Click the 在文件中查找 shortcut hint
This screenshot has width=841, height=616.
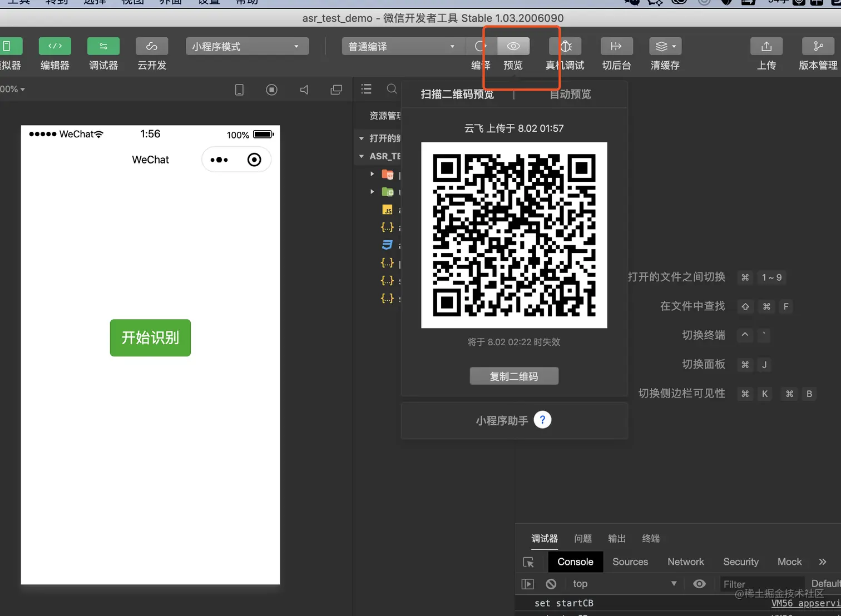(x=692, y=306)
